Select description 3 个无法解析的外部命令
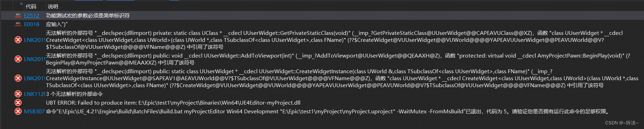 pos(74,94)
